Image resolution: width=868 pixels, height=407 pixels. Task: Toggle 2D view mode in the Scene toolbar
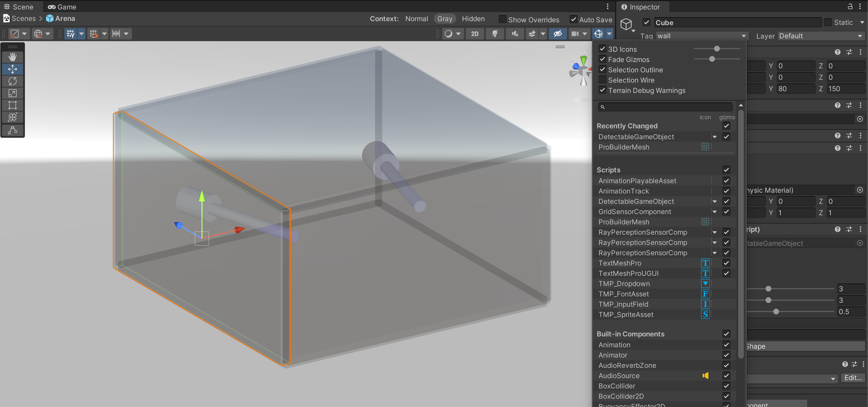[475, 34]
